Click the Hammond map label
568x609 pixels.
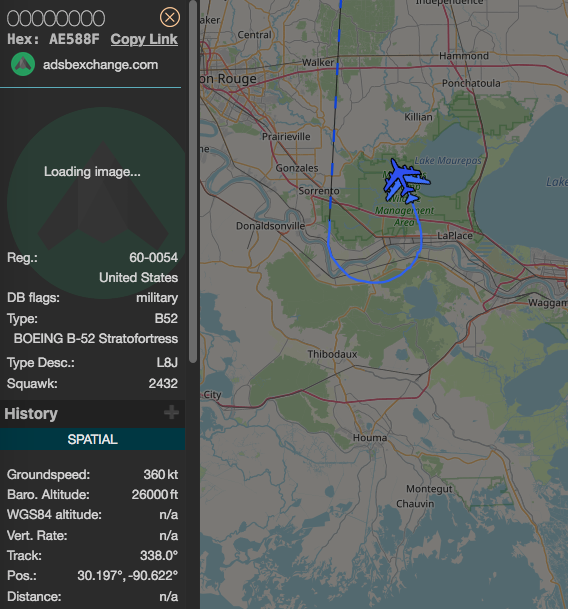pyautogui.click(x=464, y=56)
